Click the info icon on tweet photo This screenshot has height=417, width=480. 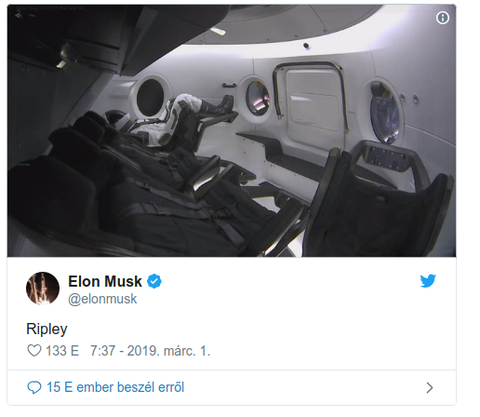coord(442,18)
